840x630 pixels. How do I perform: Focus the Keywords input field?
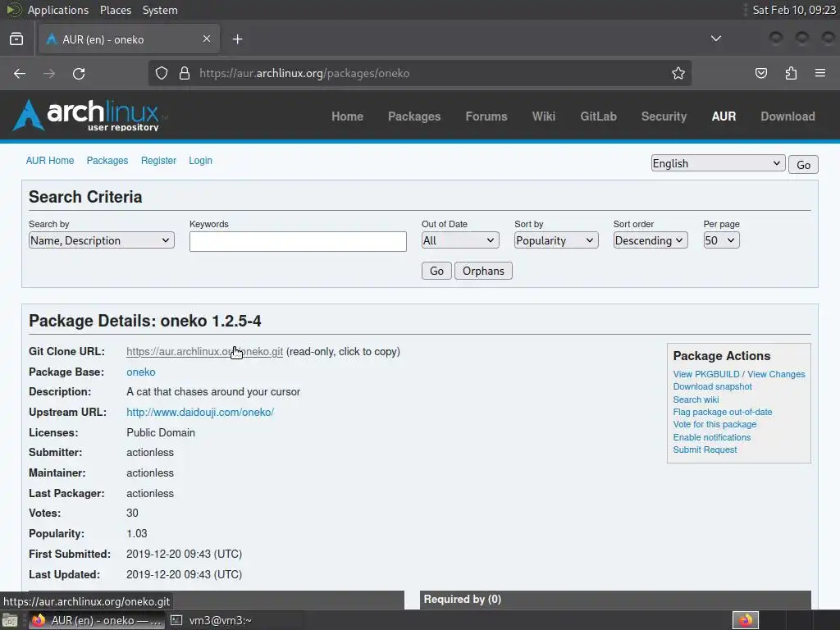click(x=298, y=241)
